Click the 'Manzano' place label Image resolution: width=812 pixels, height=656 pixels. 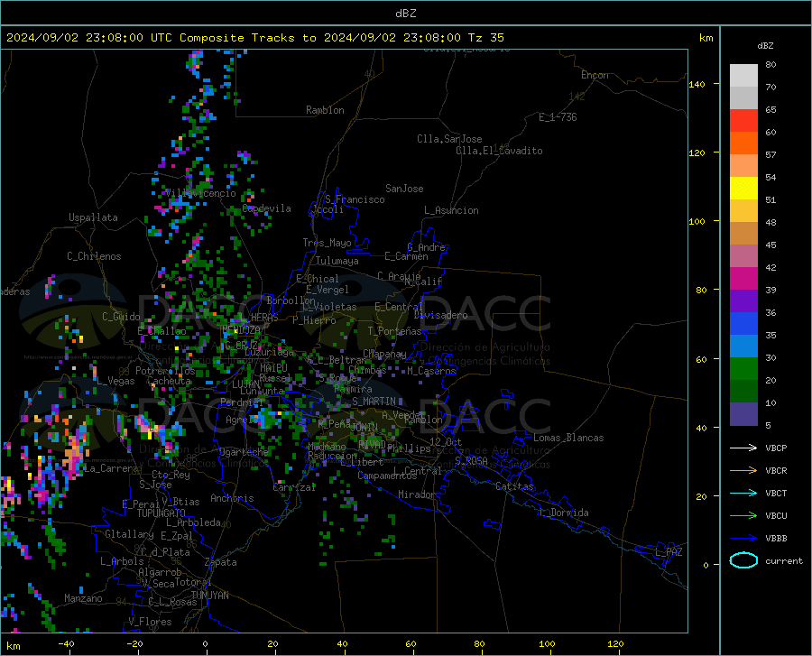pyautogui.click(x=83, y=598)
